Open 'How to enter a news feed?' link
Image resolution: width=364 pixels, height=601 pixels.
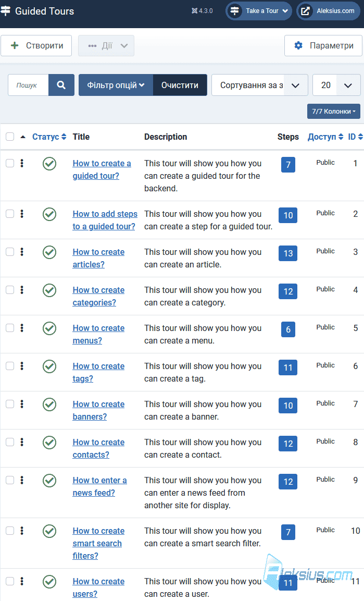coord(99,486)
